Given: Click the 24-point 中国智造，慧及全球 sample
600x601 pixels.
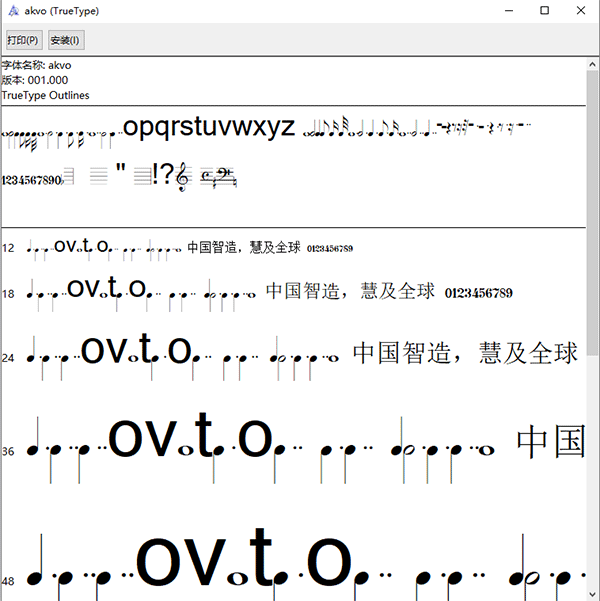Looking at the screenshot, I should [465, 353].
